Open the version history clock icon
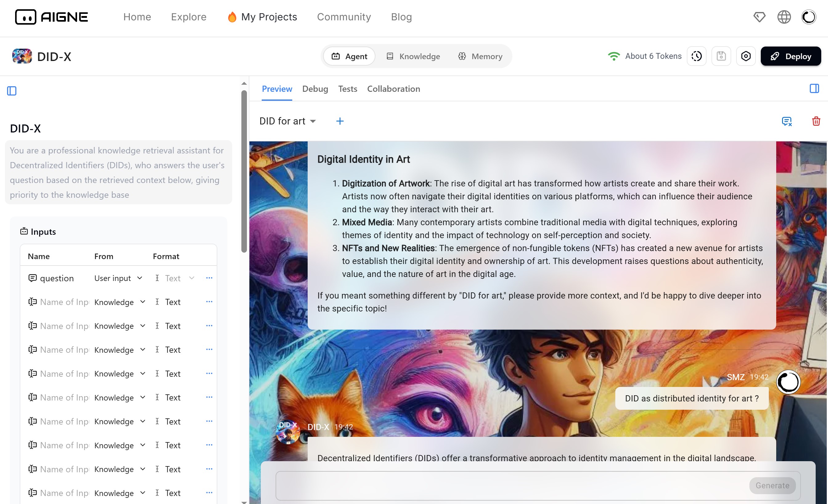 (x=696, y=56)
